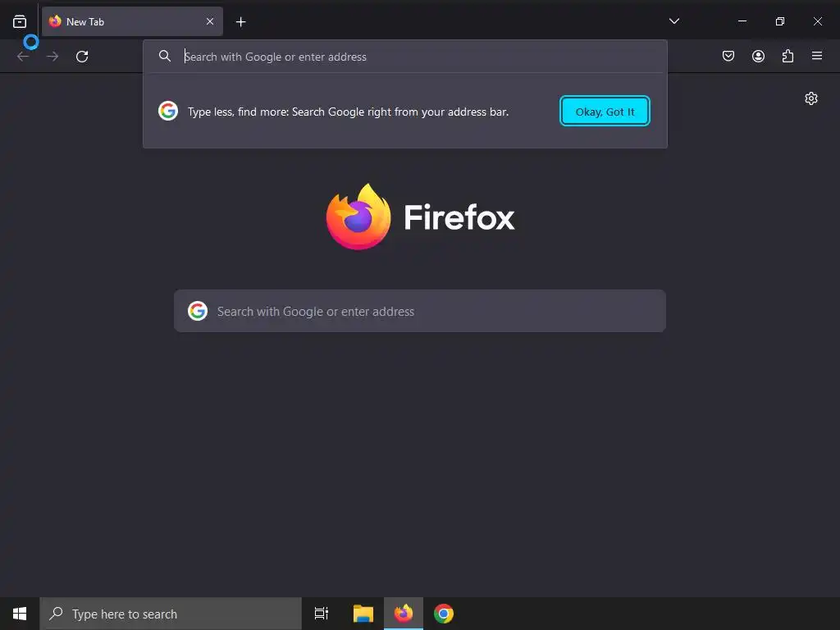Screen dimensions: 840x630
Task: Close the New Tab tab
Action: [x=210, y=21]
